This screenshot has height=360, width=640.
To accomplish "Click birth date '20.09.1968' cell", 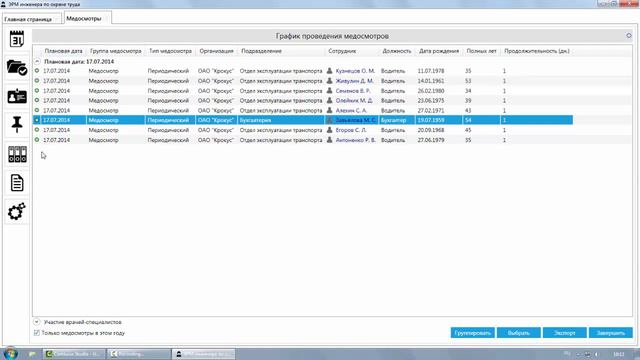I will click(x=431, y=130).
